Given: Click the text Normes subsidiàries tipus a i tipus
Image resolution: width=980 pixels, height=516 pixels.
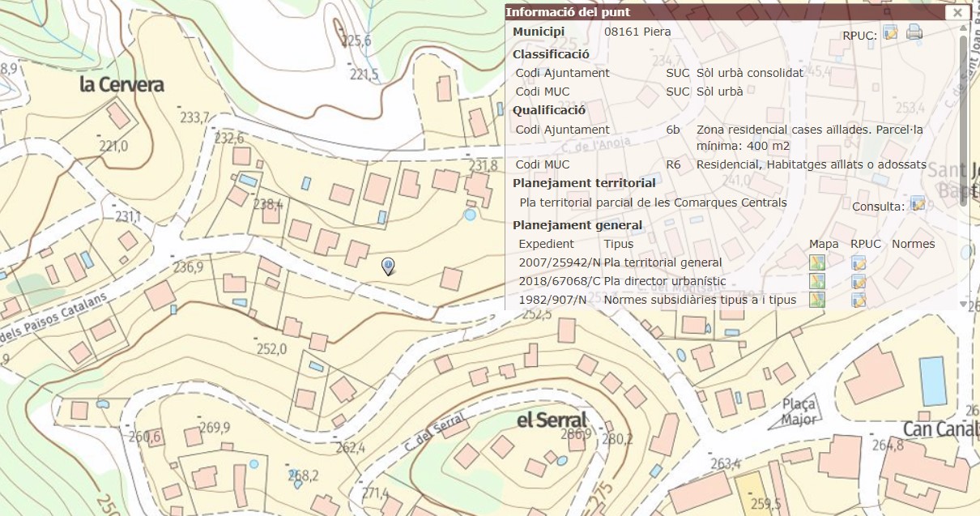Looking at the screenshot, I should 701,300.
